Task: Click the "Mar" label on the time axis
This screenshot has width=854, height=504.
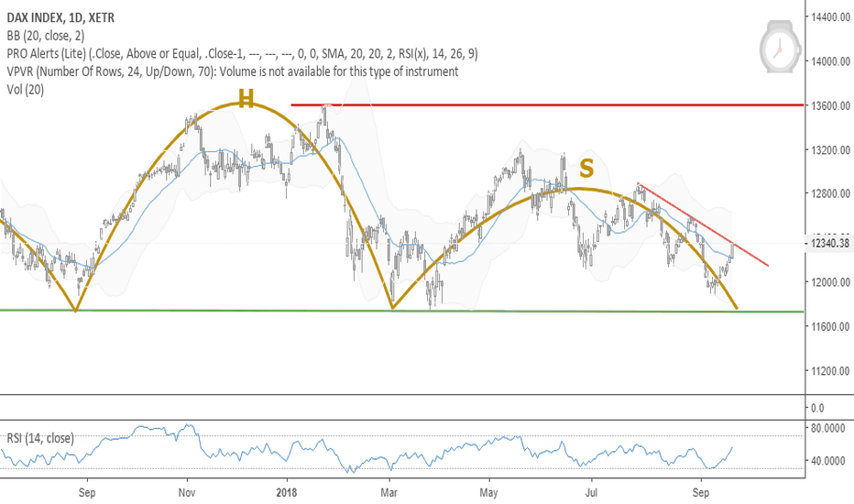Action: 389,493
